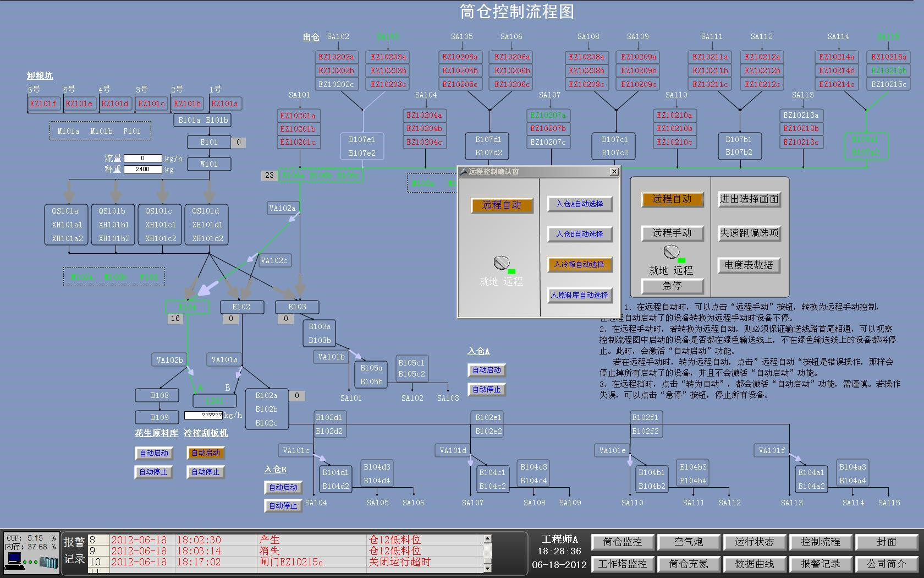Click the 流量 flow value field

point(143,158)
